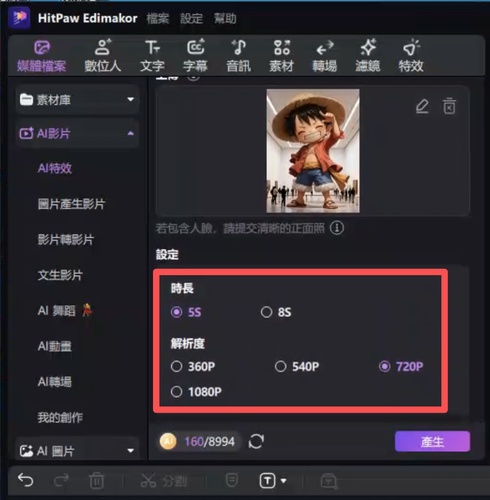Choose 720P resolution

click(x=401, y=367)
